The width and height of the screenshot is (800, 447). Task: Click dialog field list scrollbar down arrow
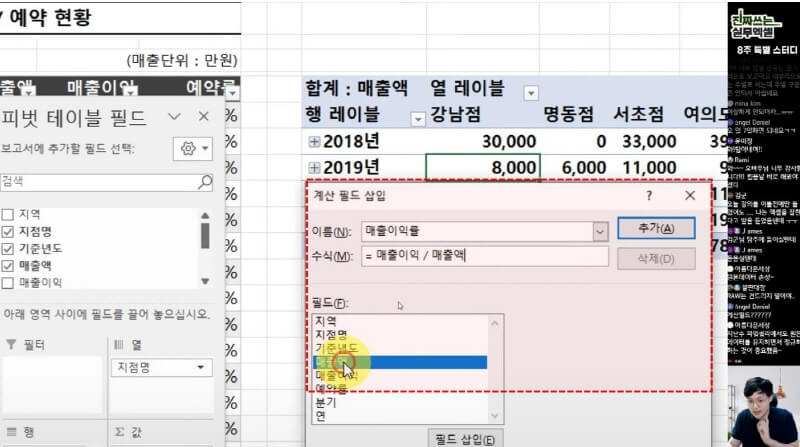(494, 416)
